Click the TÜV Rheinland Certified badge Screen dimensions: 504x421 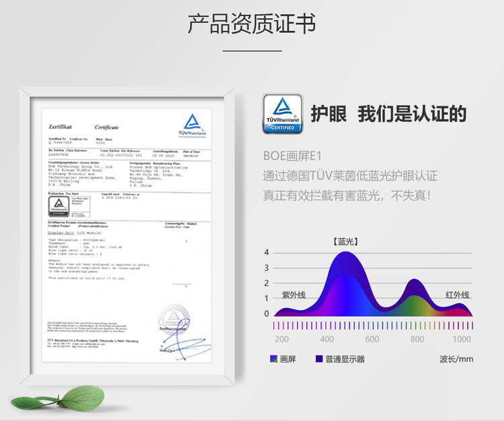pyautogui.click(x=282, y=114)
